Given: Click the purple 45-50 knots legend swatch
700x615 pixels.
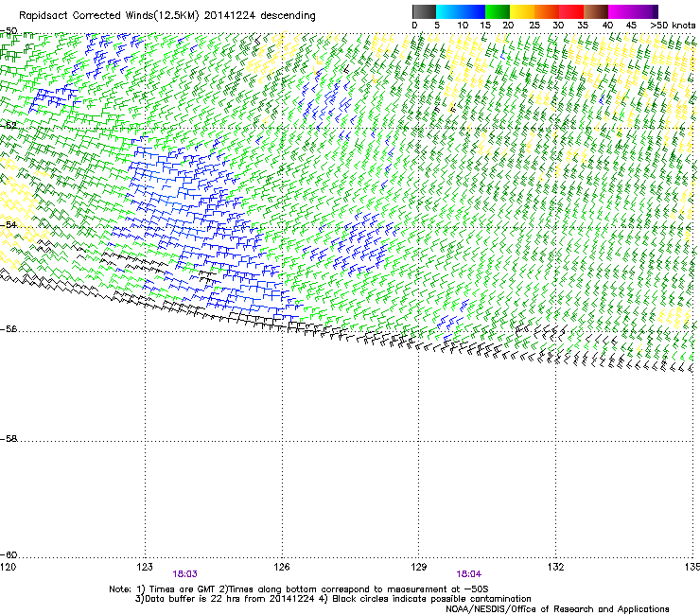Looking at the screenshot, I should (x=645, y=11).
